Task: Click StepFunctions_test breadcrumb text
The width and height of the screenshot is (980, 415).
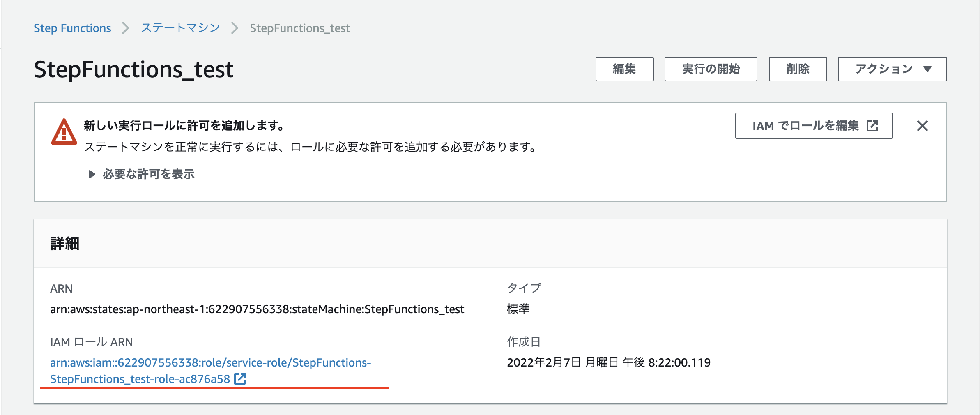Action: 300,28
